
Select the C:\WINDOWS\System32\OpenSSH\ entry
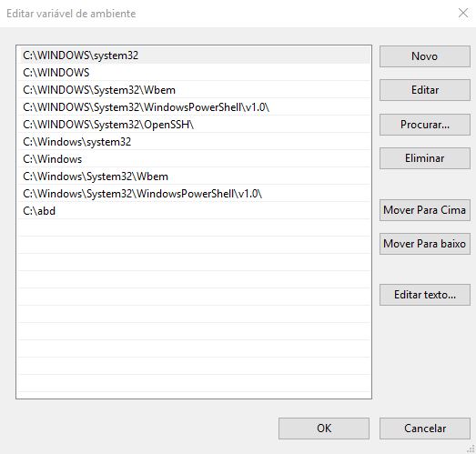click(x=194, y=125)
